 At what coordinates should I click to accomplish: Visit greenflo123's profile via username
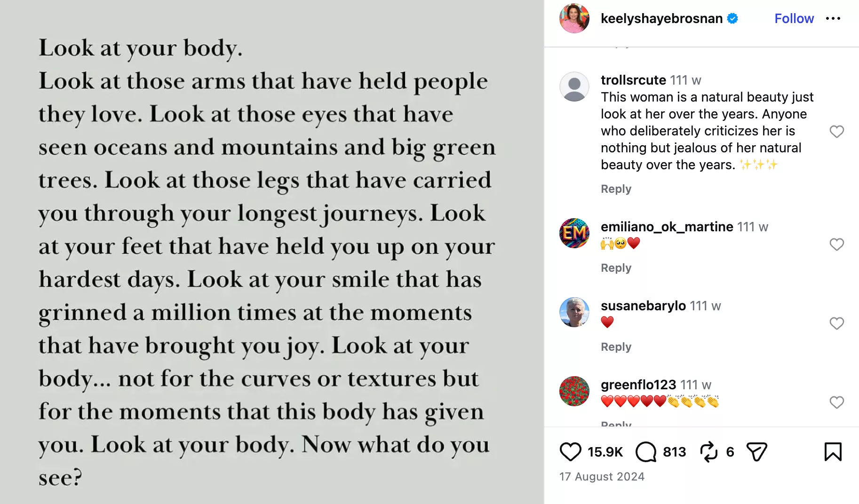[x=638, y=385]
